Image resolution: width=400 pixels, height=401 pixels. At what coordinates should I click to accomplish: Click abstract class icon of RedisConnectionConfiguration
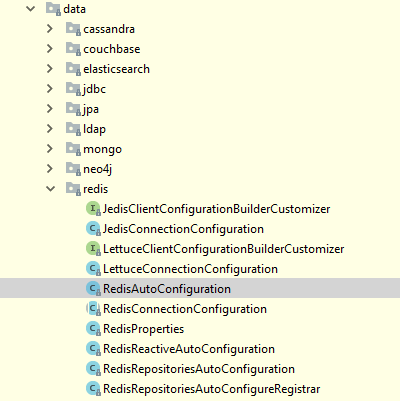[93, 309]
